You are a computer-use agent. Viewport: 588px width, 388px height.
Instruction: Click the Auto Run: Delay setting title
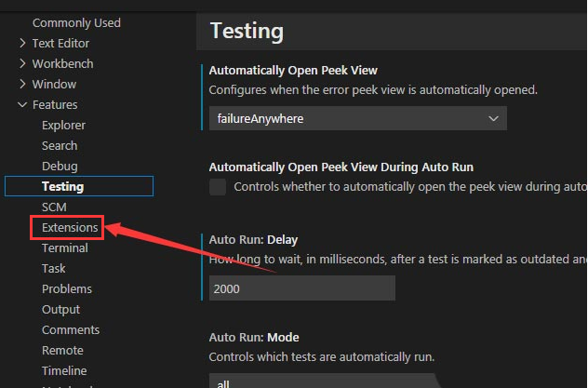[253, 240]
